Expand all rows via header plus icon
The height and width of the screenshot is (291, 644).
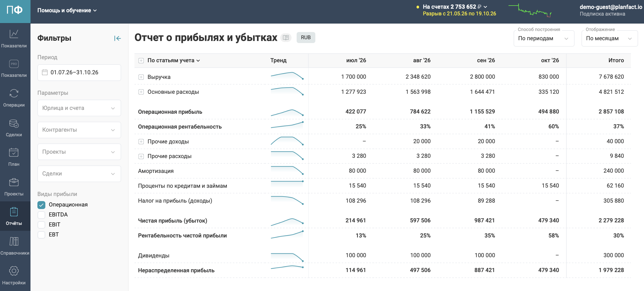click(141, 61)
